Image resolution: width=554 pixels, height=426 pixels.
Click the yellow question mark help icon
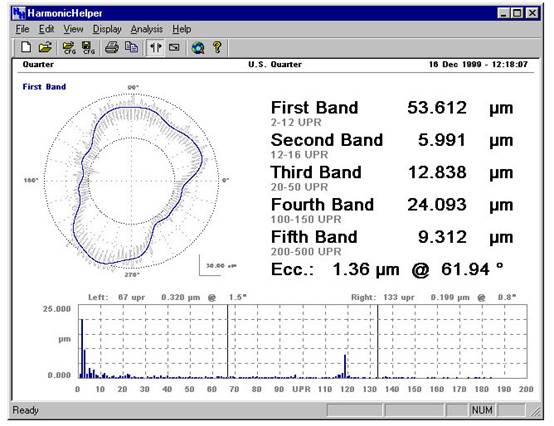[217, 47]
